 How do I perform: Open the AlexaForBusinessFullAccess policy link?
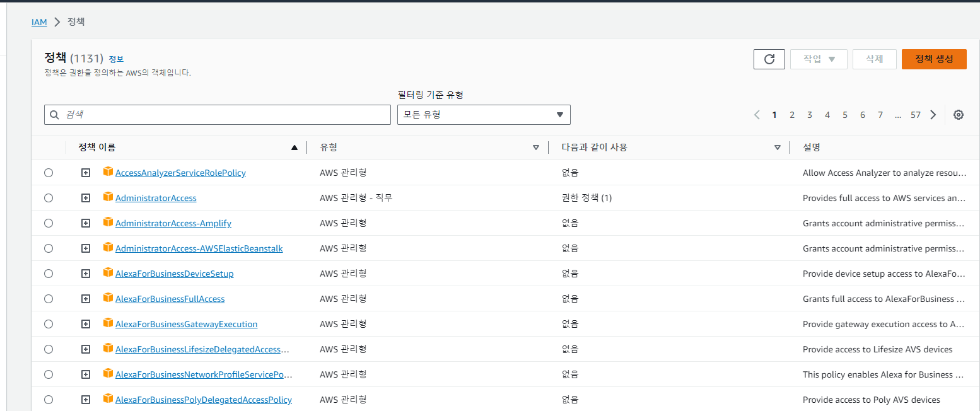pos(170,299)
